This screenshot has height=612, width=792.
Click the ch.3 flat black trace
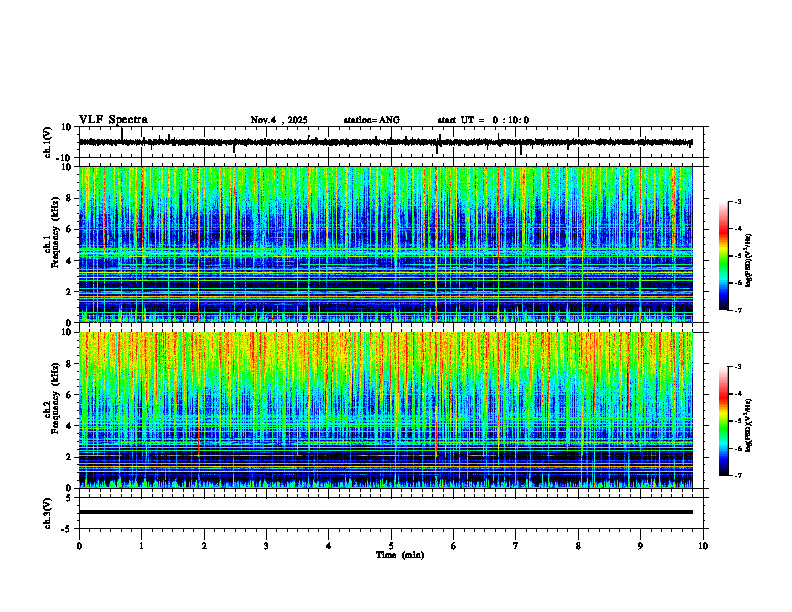click(385, 512)
